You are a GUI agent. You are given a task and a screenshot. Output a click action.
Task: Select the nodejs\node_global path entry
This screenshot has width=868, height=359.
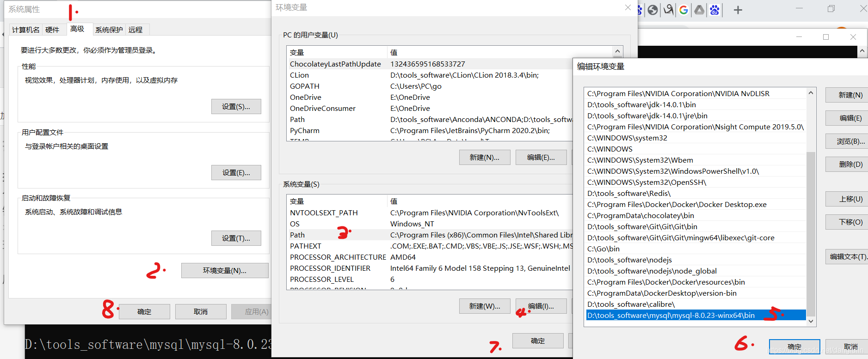(696, 271)
